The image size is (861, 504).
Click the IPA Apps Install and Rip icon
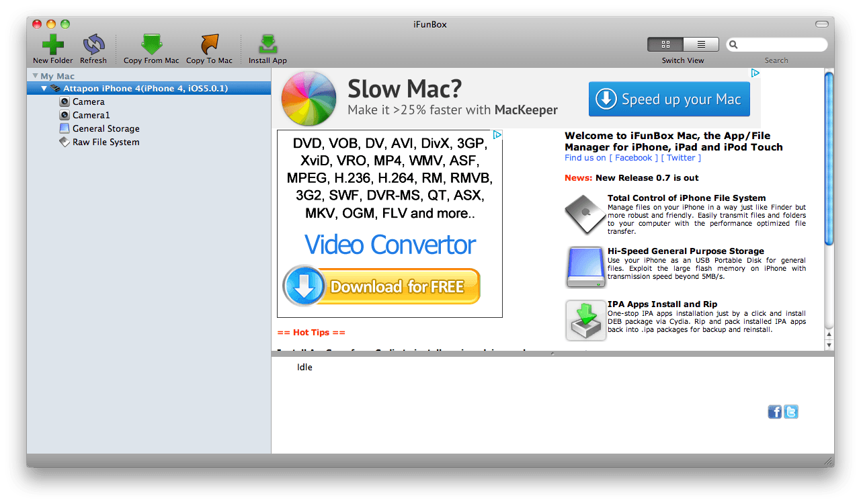pos(585,320)
